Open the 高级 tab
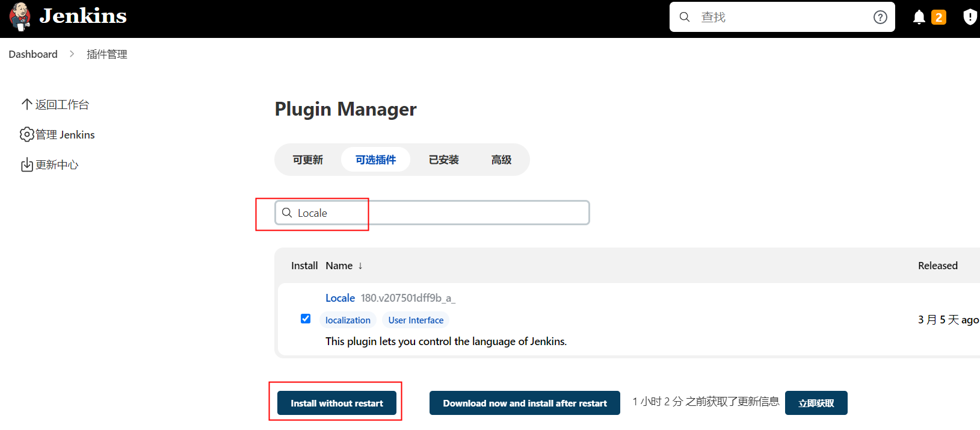 501,160
